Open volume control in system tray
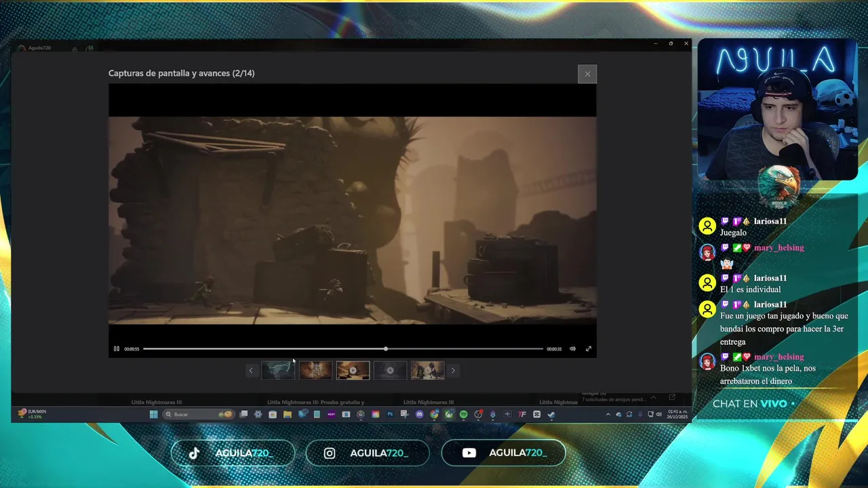The height and width of the screenshot is (488, 868). tap(658, 414)
